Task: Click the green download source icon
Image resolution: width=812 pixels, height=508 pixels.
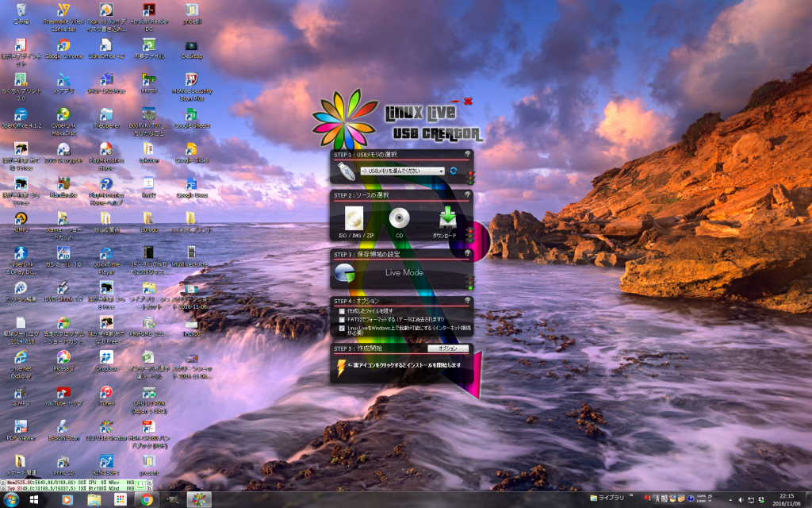Action: [x=446, y=220]
